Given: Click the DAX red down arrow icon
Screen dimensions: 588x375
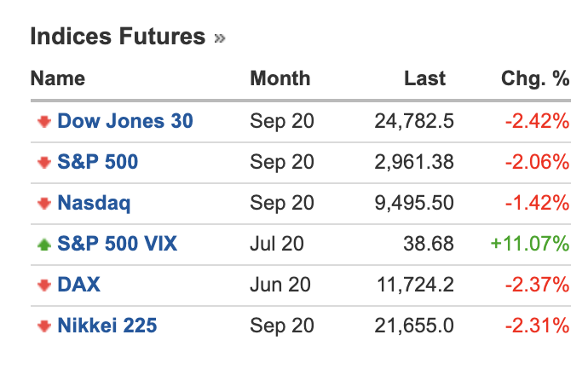Looking at the screenshot, I should coord(44,285).
